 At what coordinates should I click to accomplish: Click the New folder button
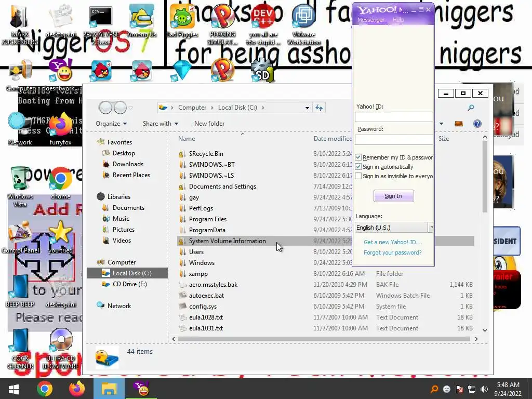tap(209, 124)
